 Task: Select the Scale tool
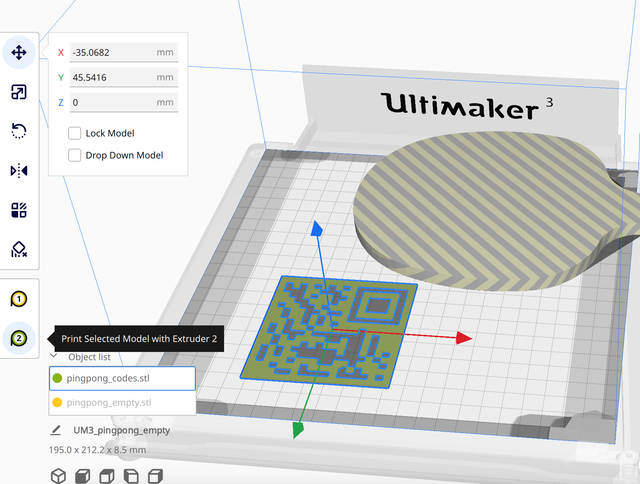click(x=19, y=92)
